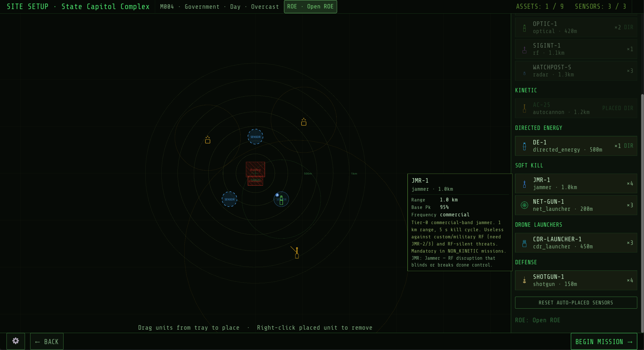Click the SOFT KILL section header
644x350 pixels.
pos(529,166)
